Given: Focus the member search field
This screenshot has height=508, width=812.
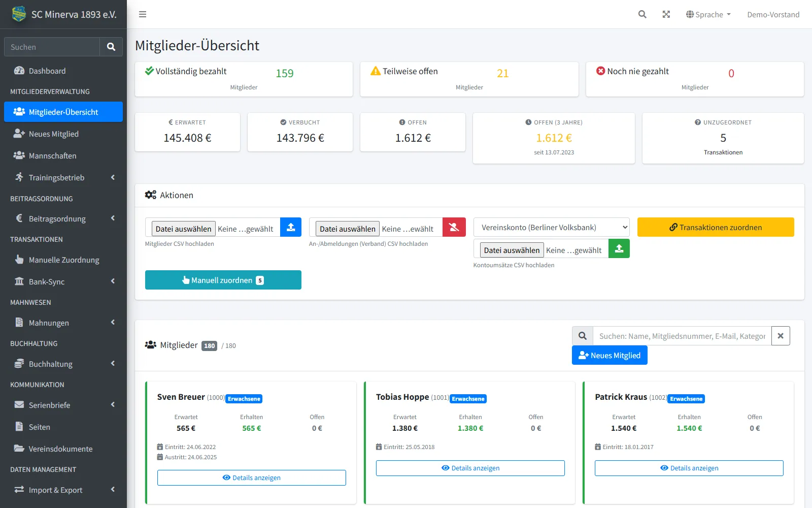Looking at the screenshot, I should pos(682,336).
